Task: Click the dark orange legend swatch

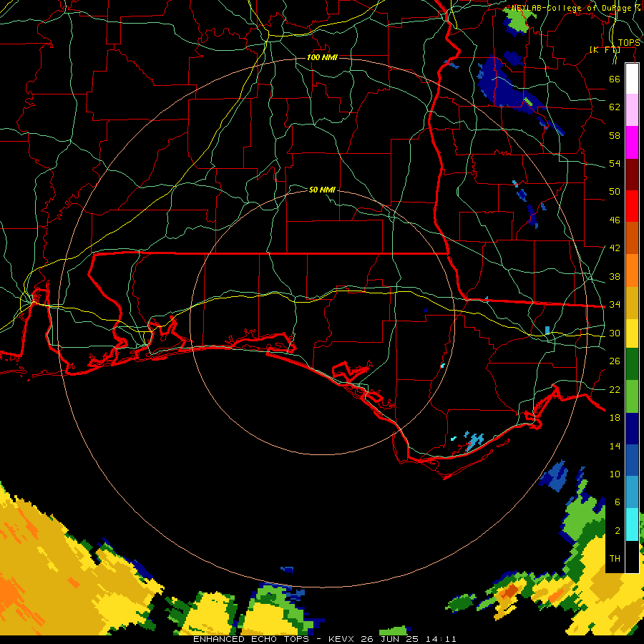Action: coord(632,238)
